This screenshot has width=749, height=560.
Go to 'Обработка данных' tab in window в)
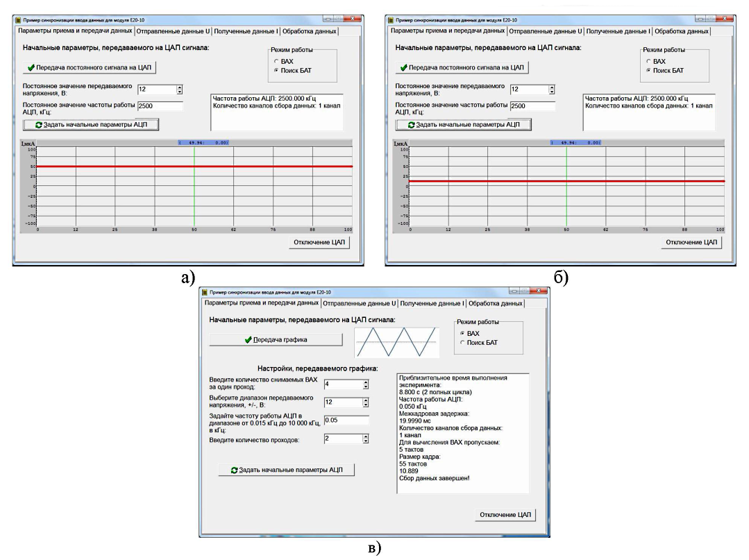[x=496, y=303]
